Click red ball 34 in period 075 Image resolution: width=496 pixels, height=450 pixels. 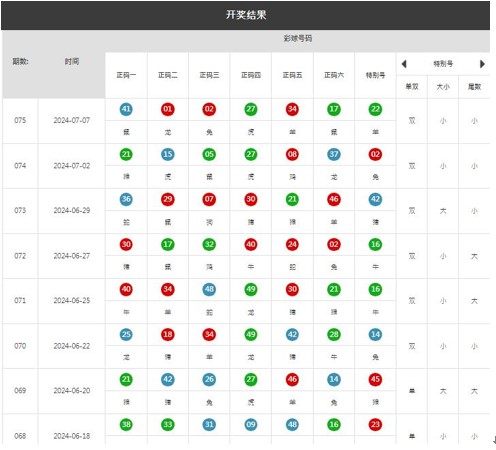[x=292, y=109]
